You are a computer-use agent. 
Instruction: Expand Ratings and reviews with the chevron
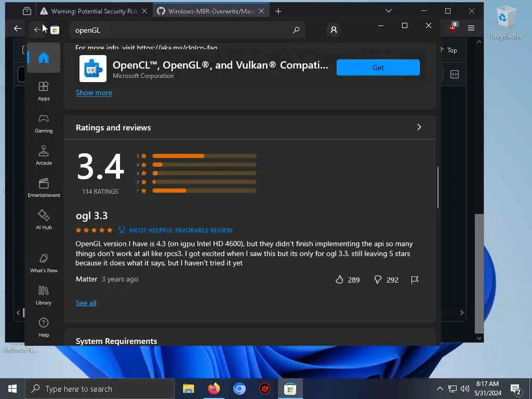(419, 127)
